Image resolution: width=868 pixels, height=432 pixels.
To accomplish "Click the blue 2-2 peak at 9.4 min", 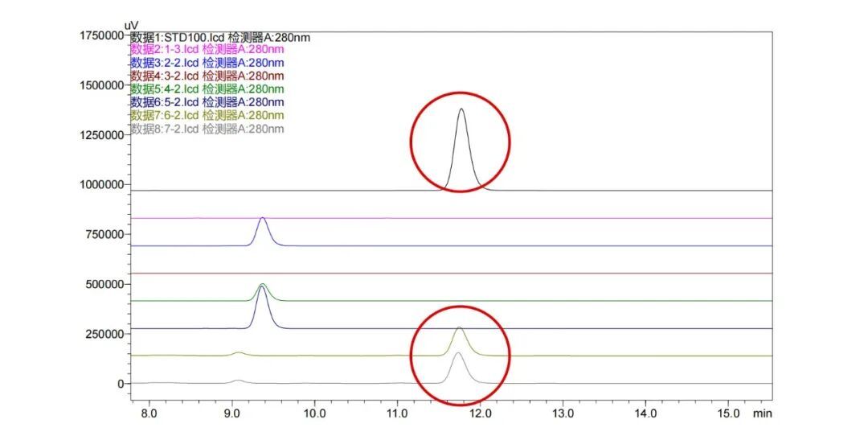I will pyautogui.click(x=262, y=219).
